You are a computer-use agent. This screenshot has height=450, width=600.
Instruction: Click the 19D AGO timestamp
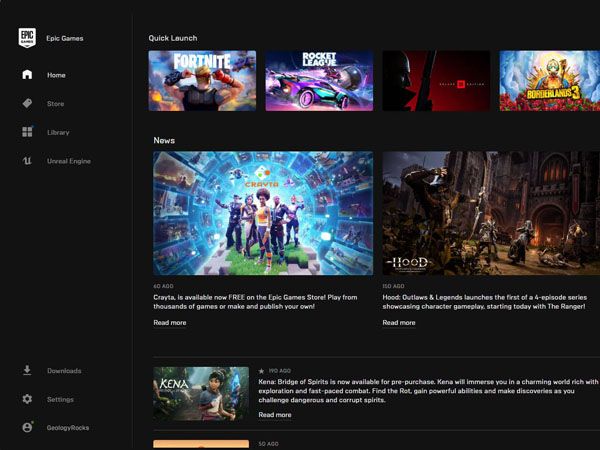280,371
